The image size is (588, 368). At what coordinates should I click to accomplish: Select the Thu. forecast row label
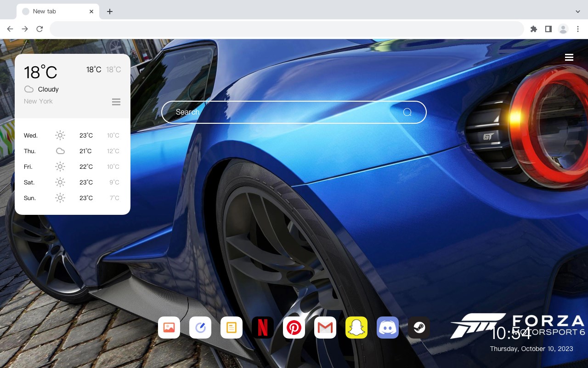[30, 151]
